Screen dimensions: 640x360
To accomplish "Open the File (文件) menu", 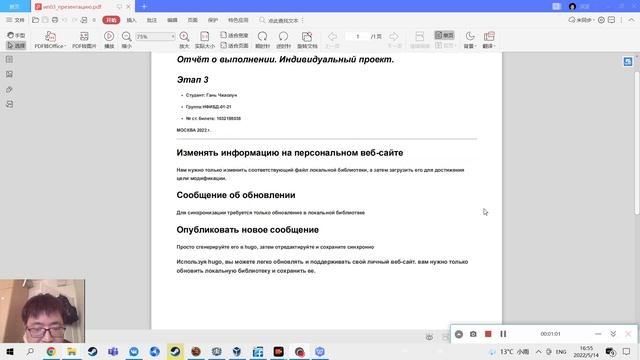I will click(x=16, y=20).
